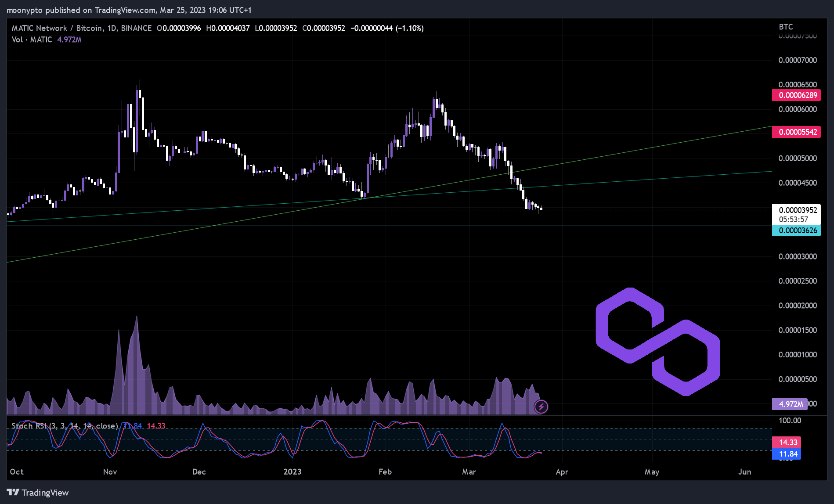Select the cyan 0.00003626 price label
Image resolution: width=834 pixels, height=504 pixels.
click(x=796, y=230)
